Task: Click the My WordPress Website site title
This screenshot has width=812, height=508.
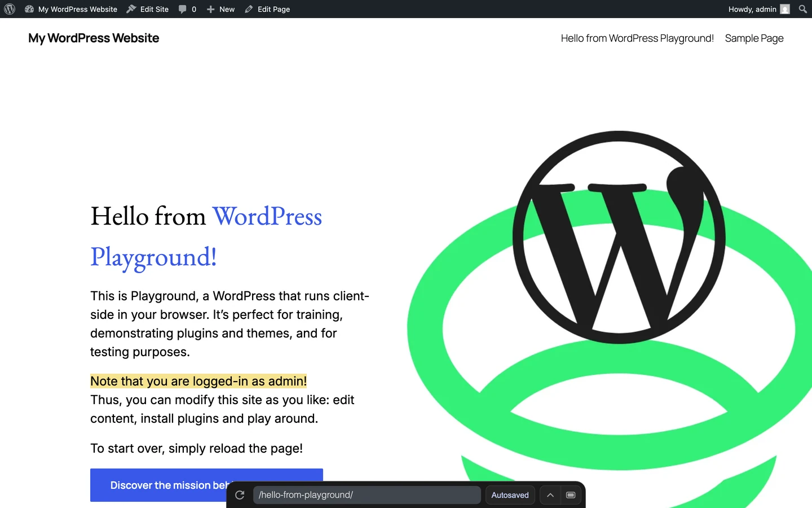Action: tap(94, 38)
